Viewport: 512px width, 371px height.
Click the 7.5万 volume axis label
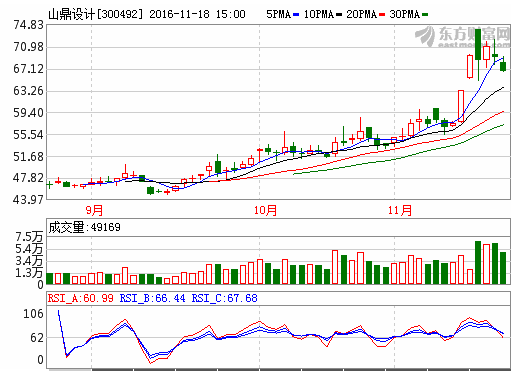(x=29, y=237)
